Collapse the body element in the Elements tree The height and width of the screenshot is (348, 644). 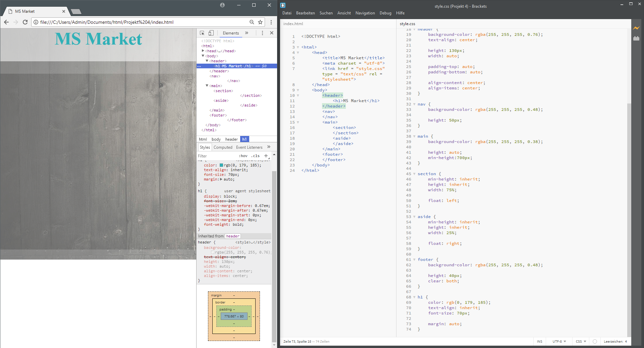[203, 56]
